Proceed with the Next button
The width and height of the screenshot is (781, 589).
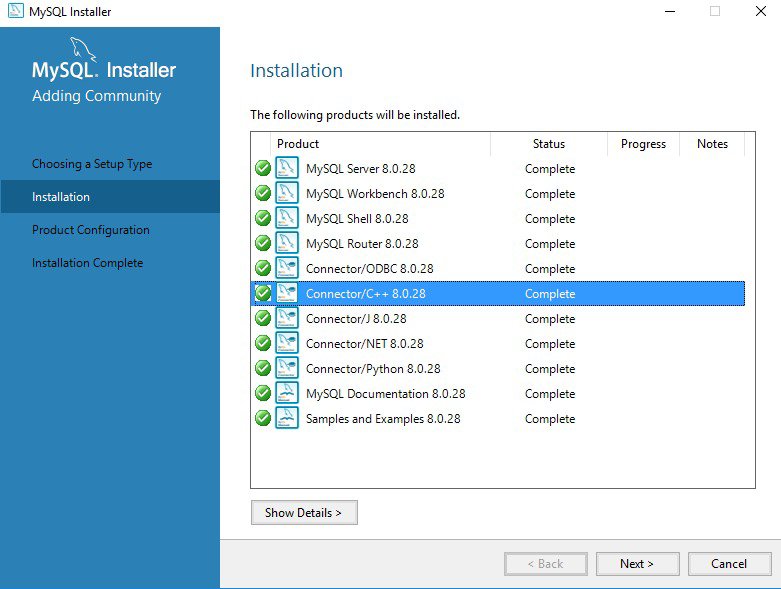tap(637, 564)
